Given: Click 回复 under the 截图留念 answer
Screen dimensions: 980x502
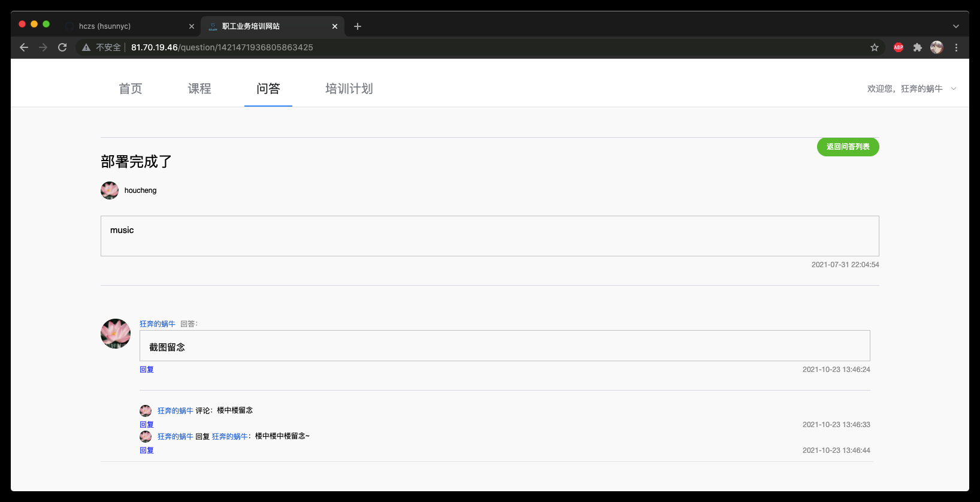Looking at the screenshot, I should point(147,370).
